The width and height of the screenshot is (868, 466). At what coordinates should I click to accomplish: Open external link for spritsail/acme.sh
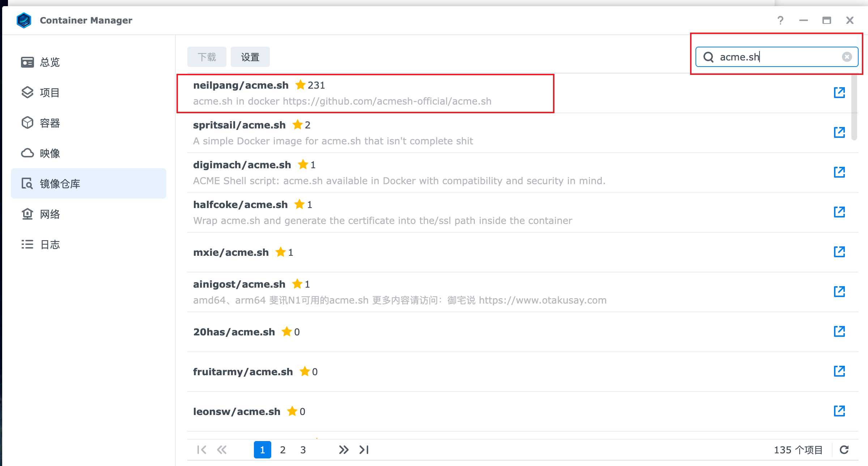tap(839, 132)
